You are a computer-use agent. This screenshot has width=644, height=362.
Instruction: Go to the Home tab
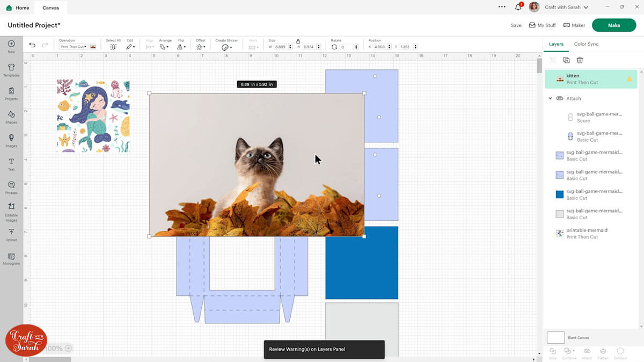point(18,8)
